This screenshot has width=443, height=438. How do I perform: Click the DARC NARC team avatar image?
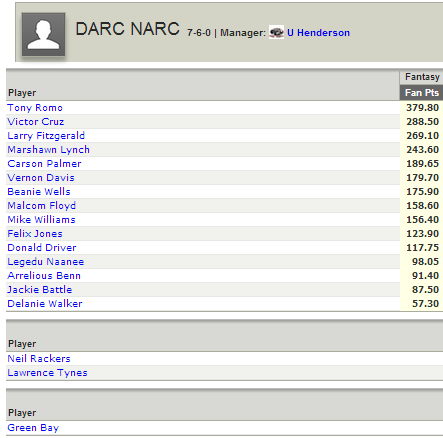(x=43, y=34)
